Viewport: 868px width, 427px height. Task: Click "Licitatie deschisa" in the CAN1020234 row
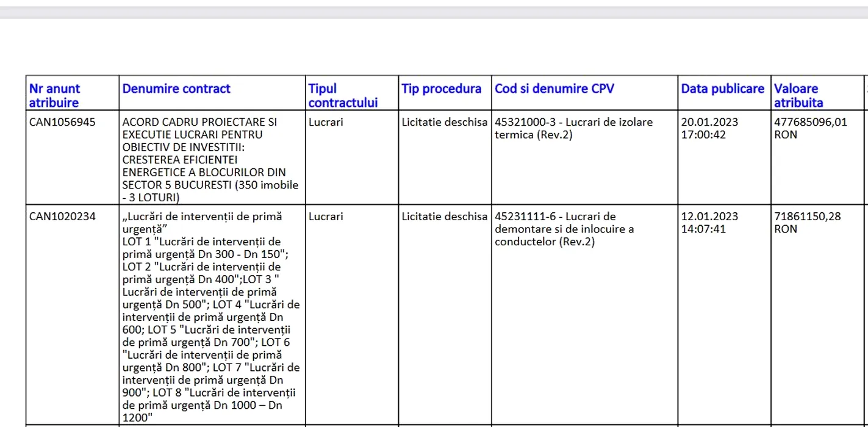point(444,217)
